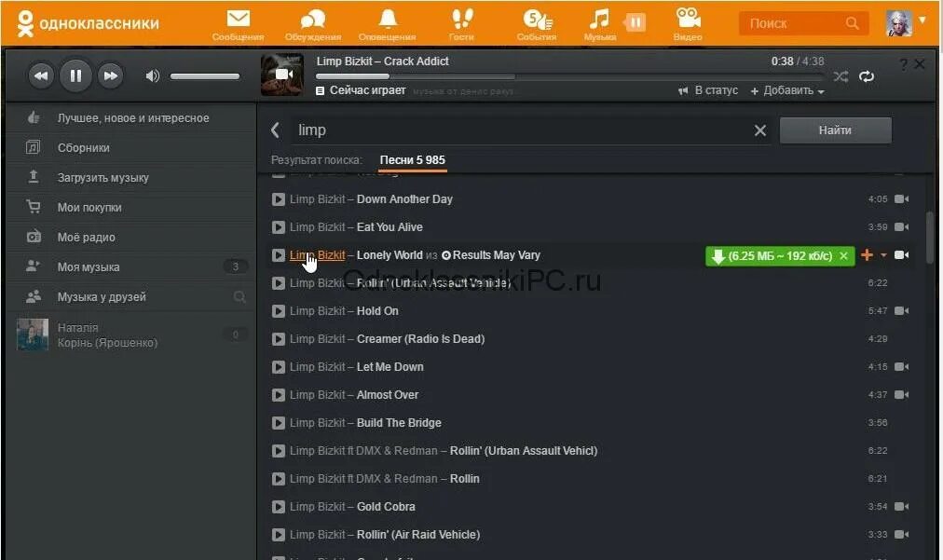
Task: Open the События events icon
Action: pos(537,20)
